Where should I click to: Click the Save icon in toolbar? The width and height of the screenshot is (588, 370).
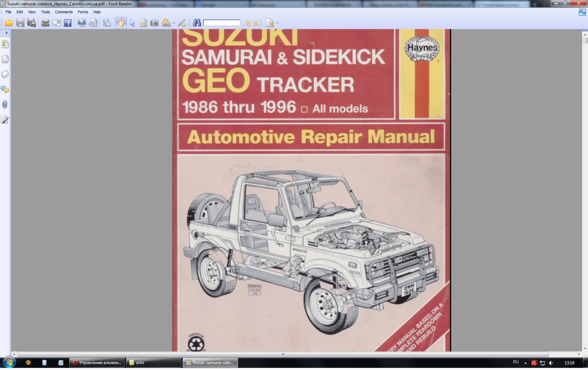20,23
